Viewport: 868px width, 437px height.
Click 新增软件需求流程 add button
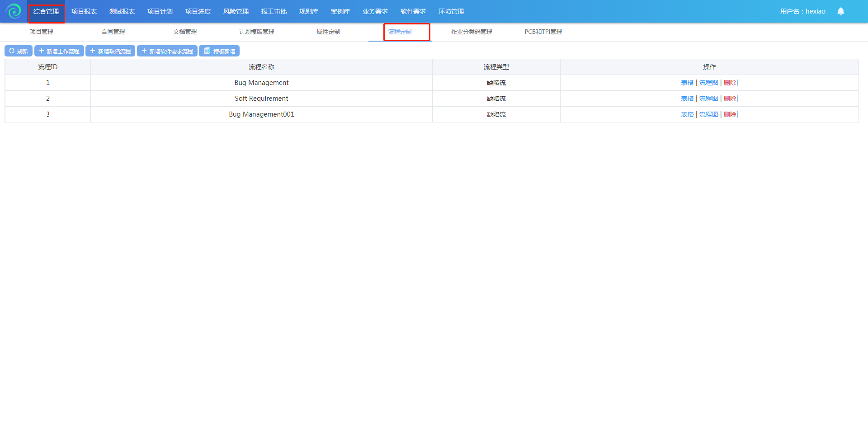[x=167, y=51]
